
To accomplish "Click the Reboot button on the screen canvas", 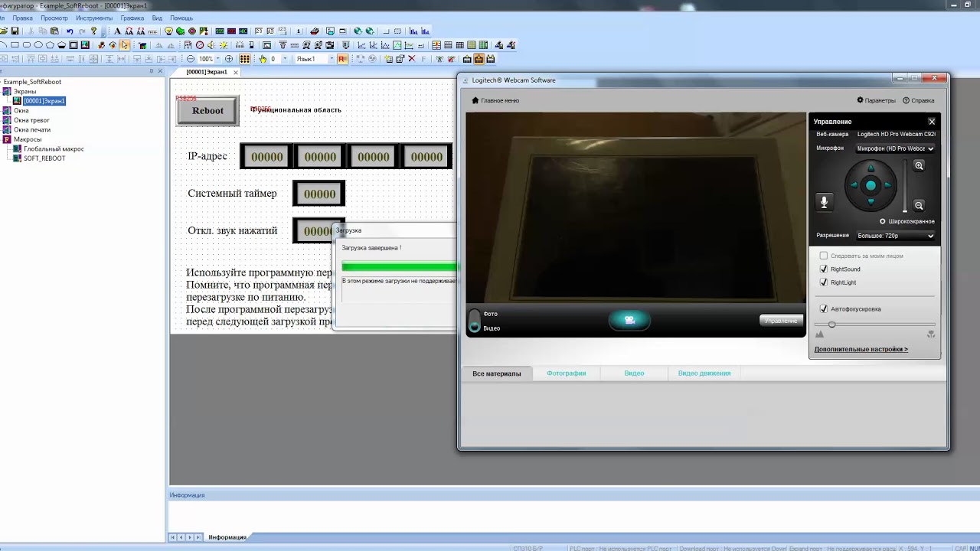I will pos(207,111).
